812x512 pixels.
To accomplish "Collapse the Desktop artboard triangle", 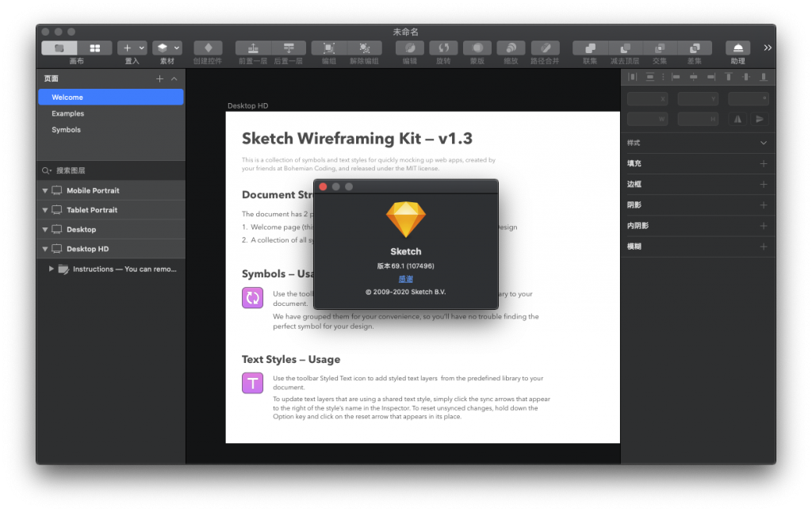I will tap(45, 229).
